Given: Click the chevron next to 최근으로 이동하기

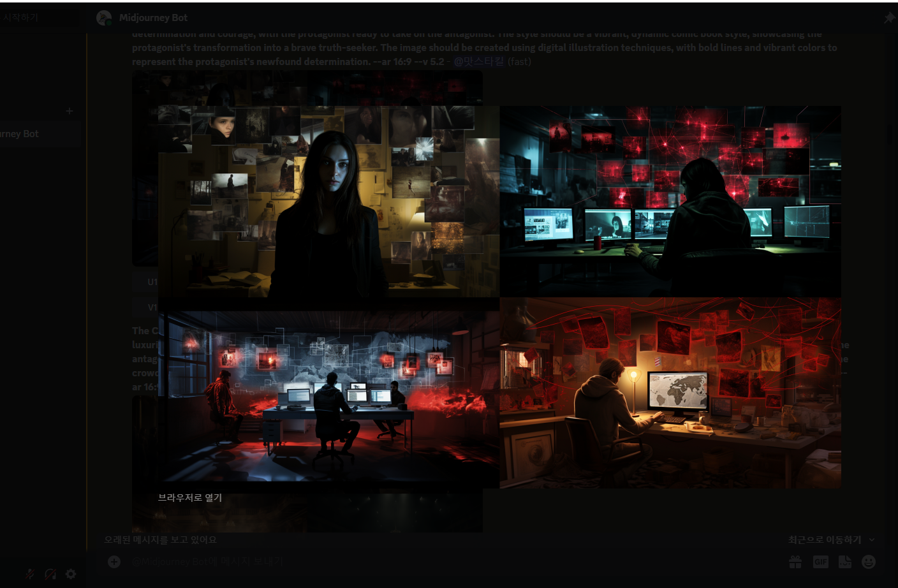Looking at the screenshot, I should tap(872, 540).
